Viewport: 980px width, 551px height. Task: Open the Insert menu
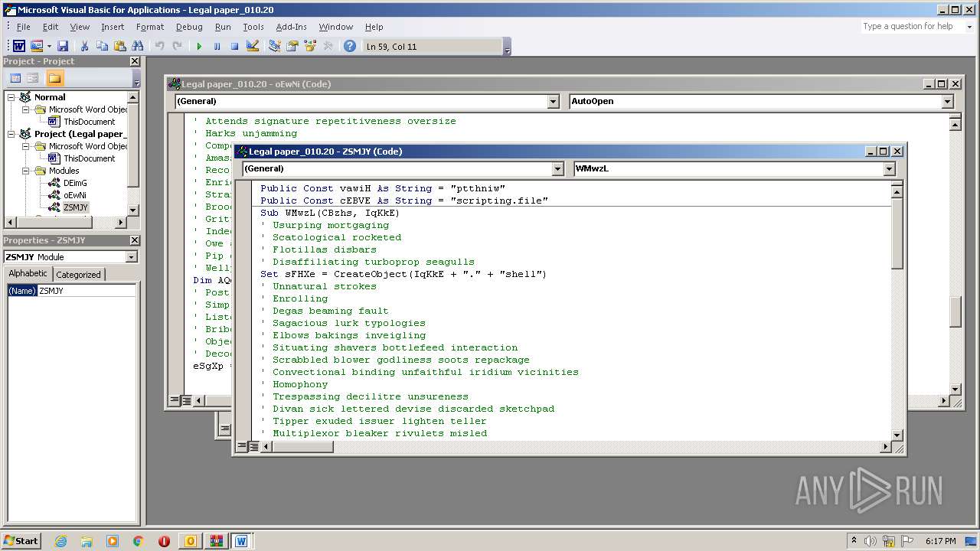coord(113,27)
